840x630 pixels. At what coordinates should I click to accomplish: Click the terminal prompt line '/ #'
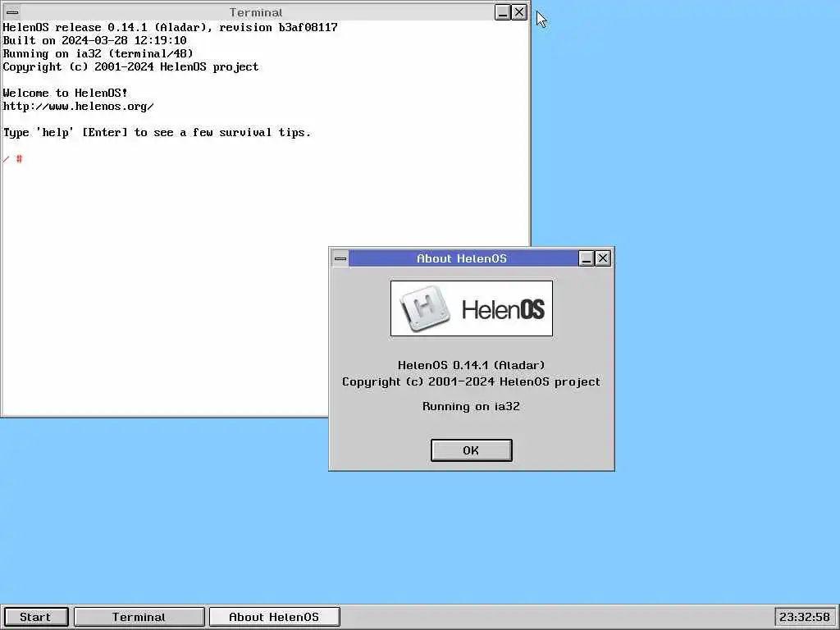point(13,159)
